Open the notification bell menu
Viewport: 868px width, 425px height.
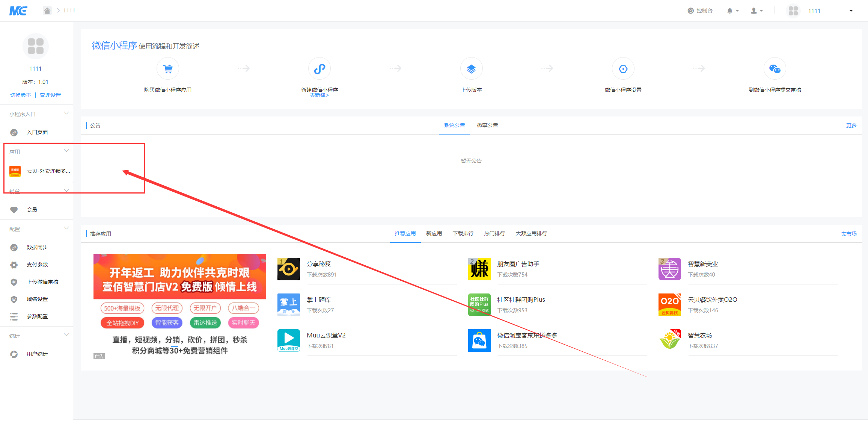point(732,11)
